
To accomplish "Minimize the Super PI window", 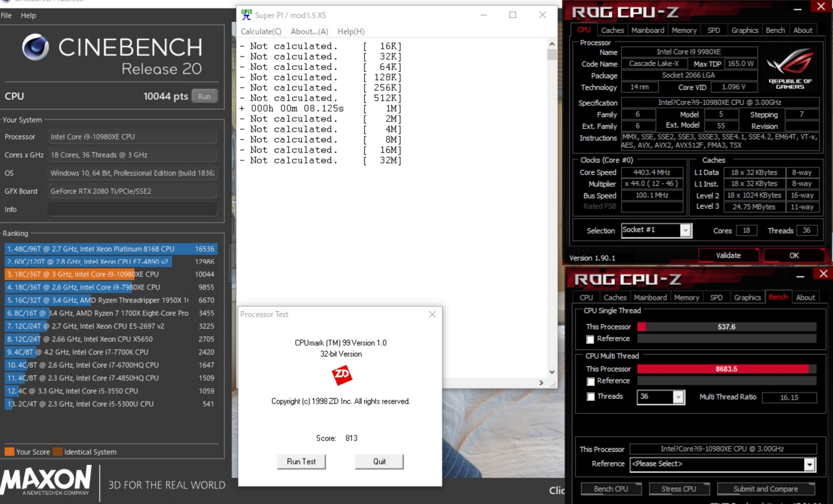I will point(483,15).
